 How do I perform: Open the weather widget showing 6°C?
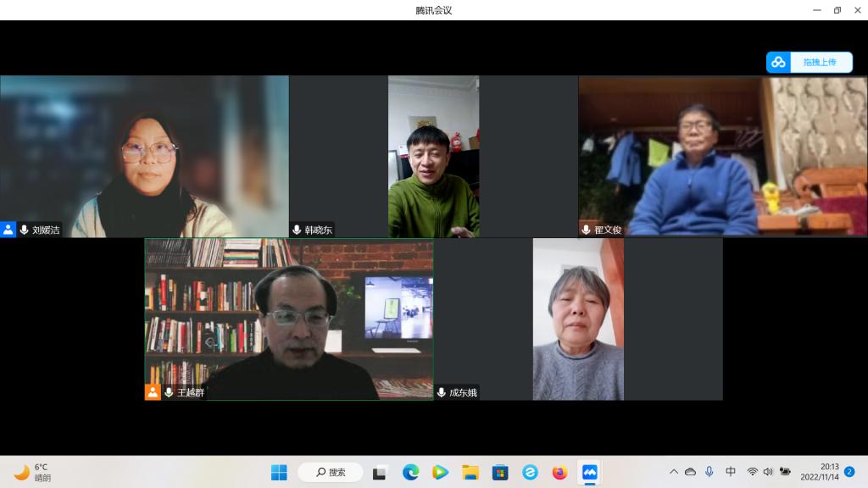click(x=32, y=472)
